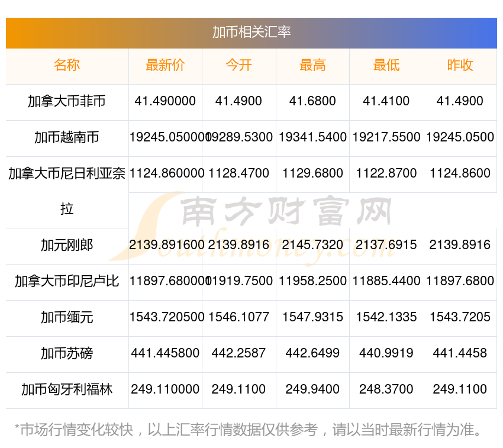Click highest value 249.9400

312,389
